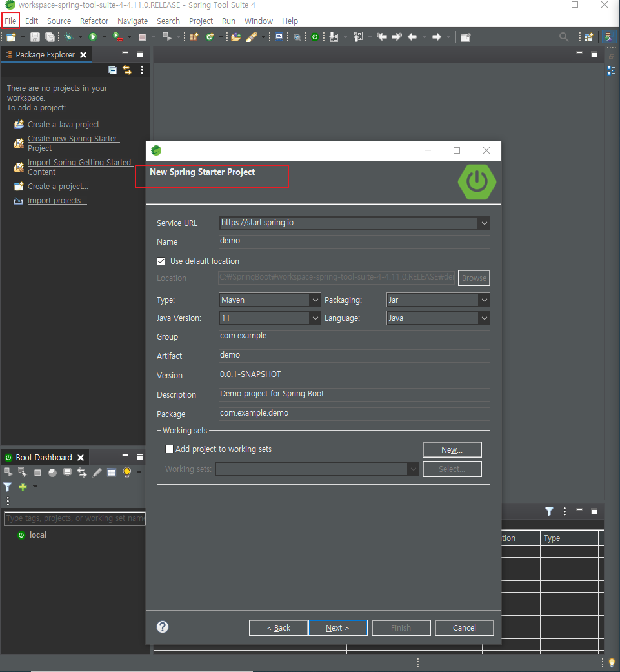The width and height of the screenshot is (620, 672).
Task: Open the Refactor menu
Action: point(94,21)
